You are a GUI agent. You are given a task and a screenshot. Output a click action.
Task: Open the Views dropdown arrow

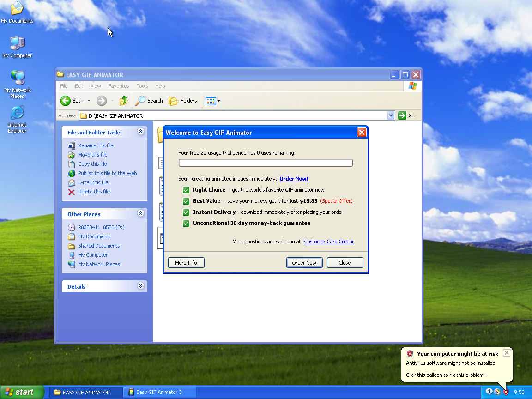[218, 101]
